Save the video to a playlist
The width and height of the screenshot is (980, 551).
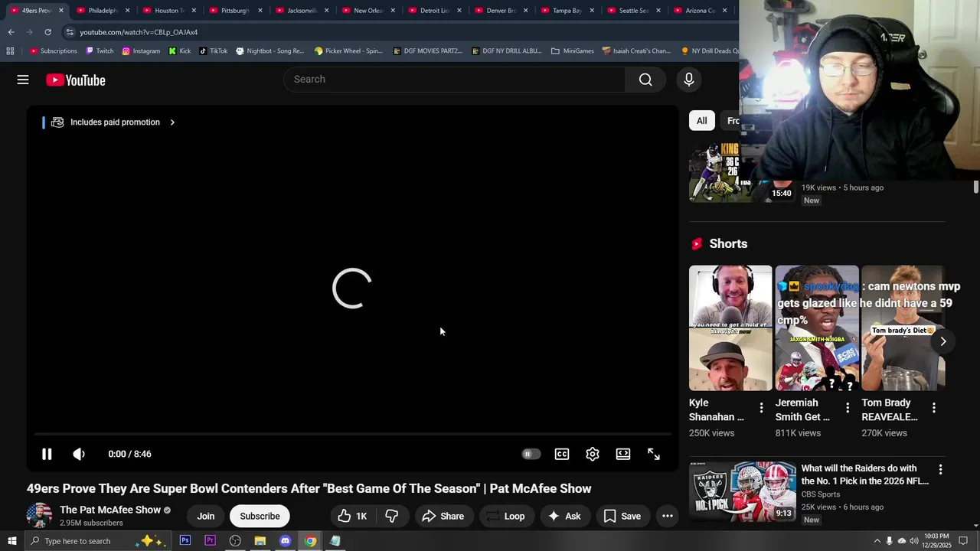click(622, 516)
